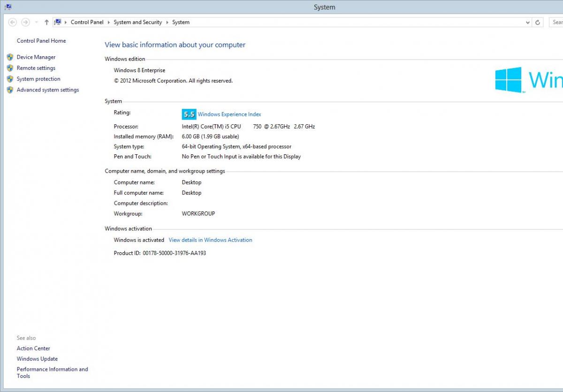Expand chevron before Control Panel breadcrumb
The width and height of the screenshot is (563, 392).
click(66, 22)
